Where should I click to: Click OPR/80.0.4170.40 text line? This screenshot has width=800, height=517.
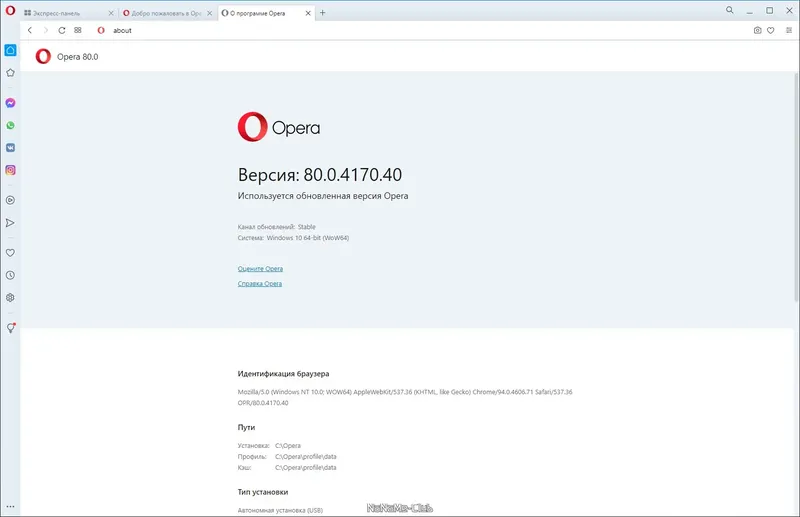point(263,403)
